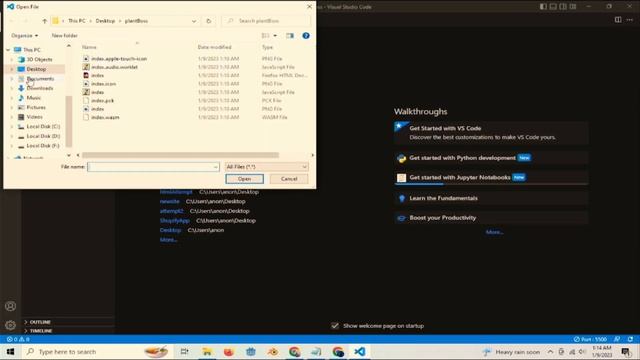Click the This PC breadcrumb in the address bar

tap(77, 21)
